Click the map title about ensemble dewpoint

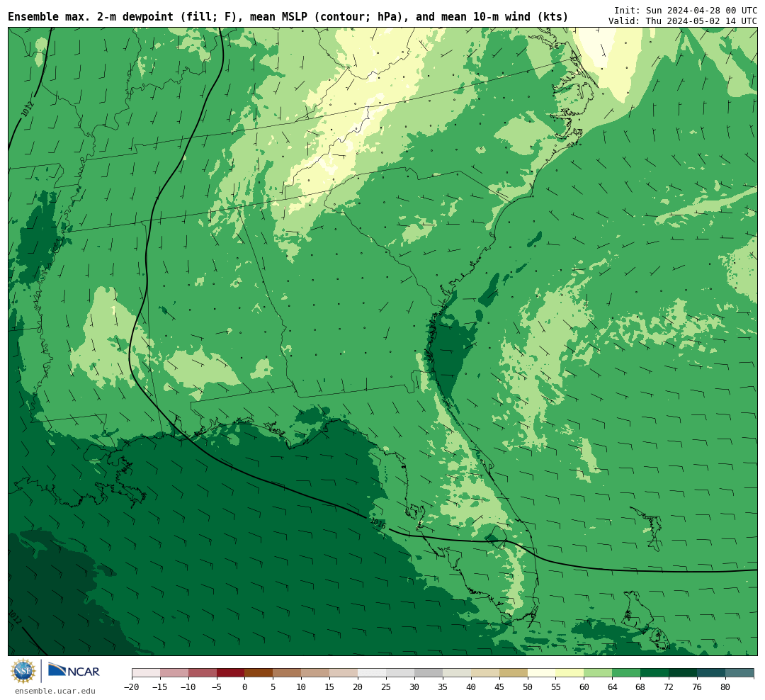pos(288,17)
